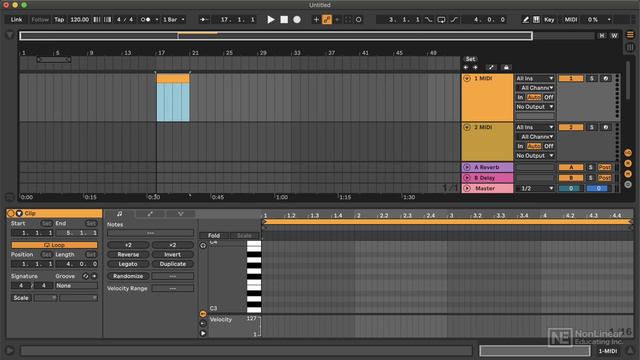Click the Hot-Swap Groove icon
This screenshot has width=640, height=360.
(x=85, y=276)
